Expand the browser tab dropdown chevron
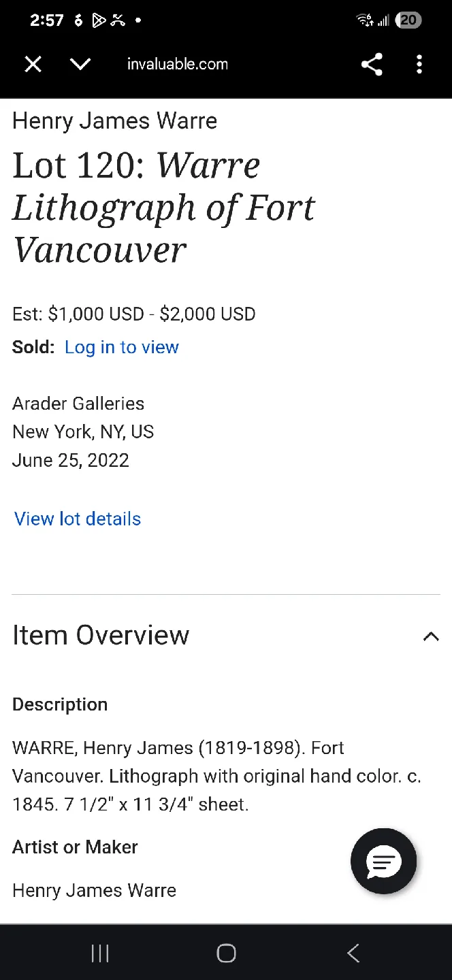This screenshot has height=980, width=452. pos(80,65)
